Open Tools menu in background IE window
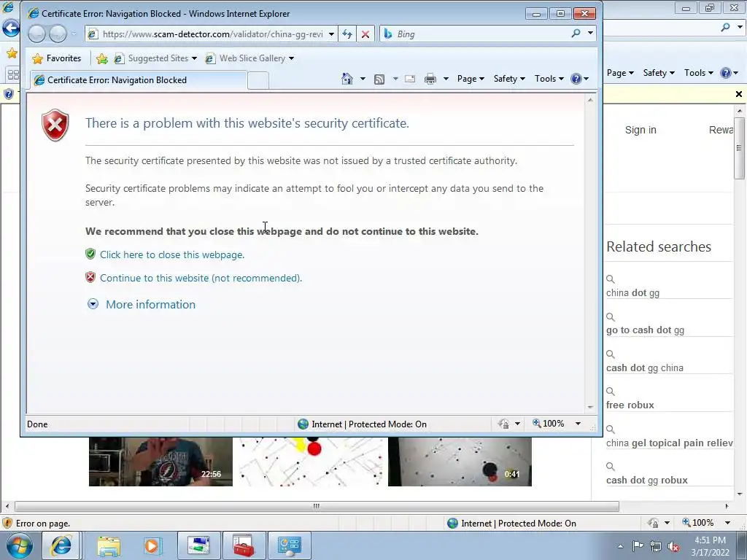Viewport: 747px width, 560px height. click(698, 73)
